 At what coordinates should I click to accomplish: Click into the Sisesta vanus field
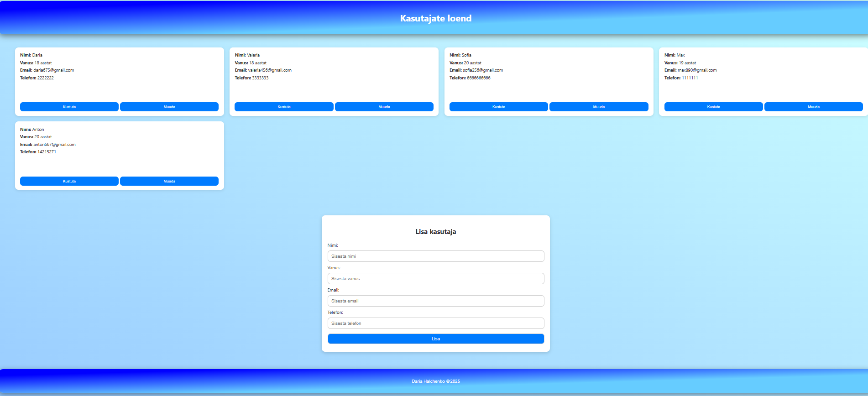point(435,279)
